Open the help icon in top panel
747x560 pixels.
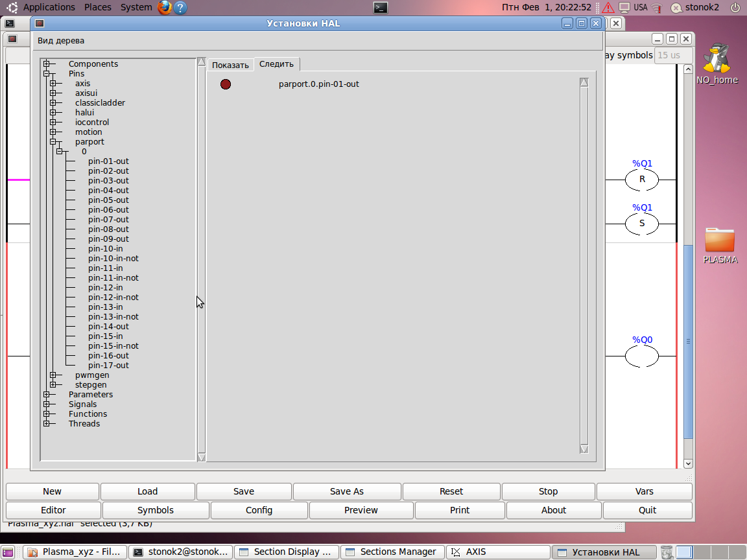tap(180, 8)
